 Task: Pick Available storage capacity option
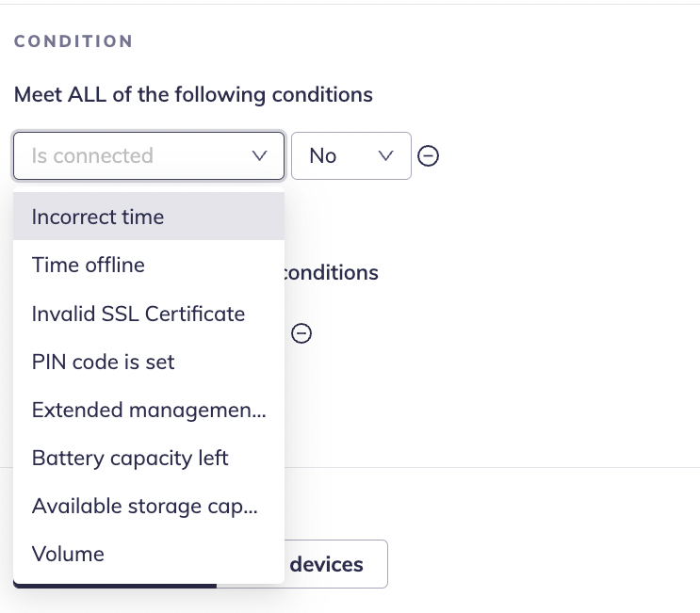pyautogui.click(x=145, y=506)
